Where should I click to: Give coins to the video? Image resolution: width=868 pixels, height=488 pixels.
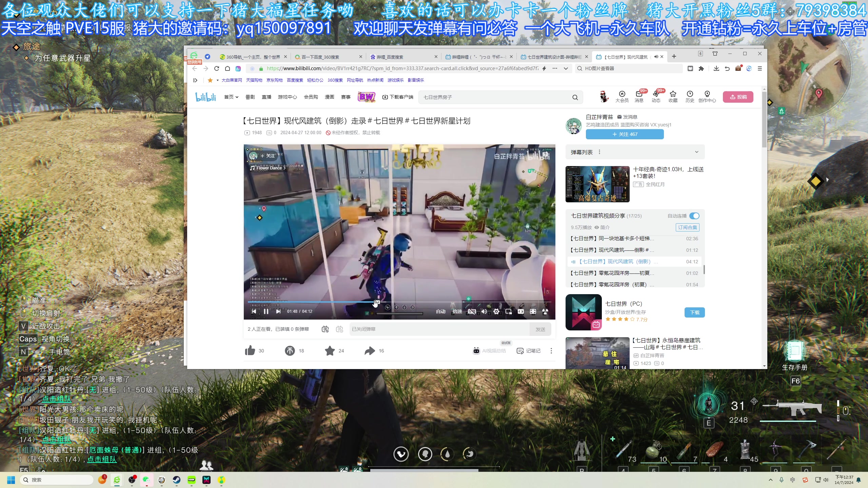coord(290,351)
